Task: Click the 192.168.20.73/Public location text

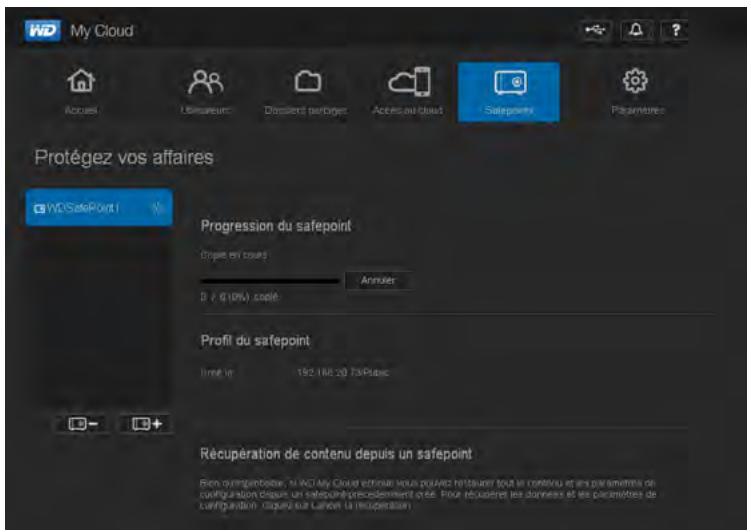Action: click(x=343, y=372)
